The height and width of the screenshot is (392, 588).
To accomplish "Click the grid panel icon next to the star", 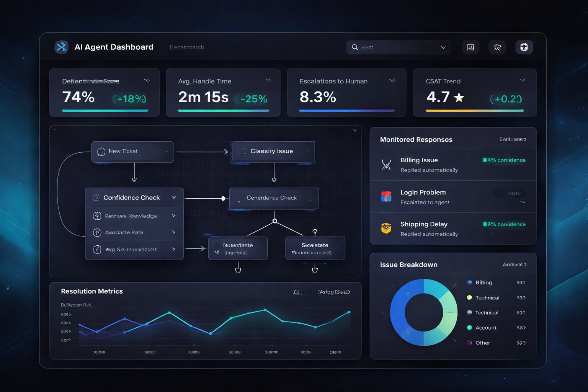I will pyautogui.click(x=470, y=47).
